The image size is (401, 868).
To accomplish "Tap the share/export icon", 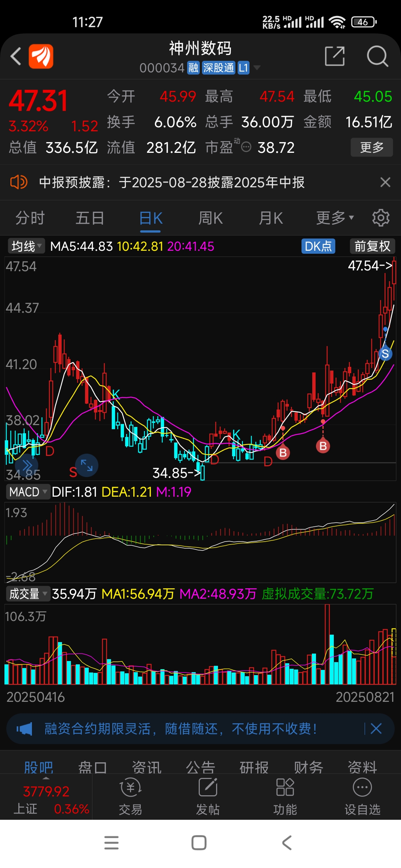I will coord(335,56).
